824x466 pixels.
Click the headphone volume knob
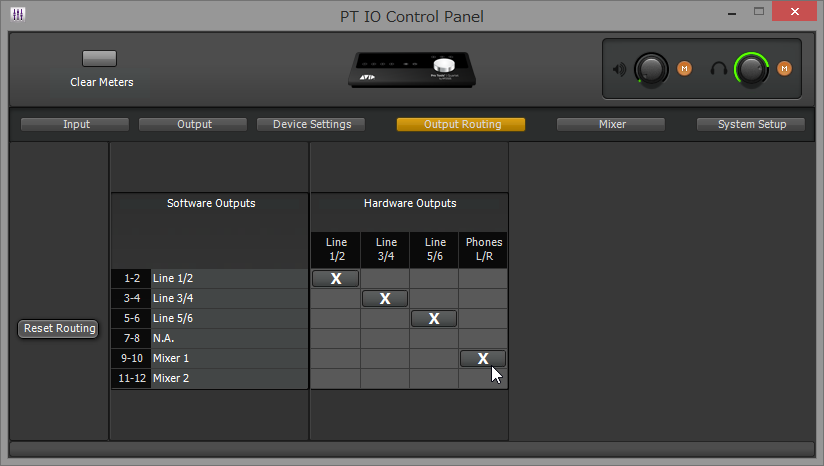[x=751, y=69]
